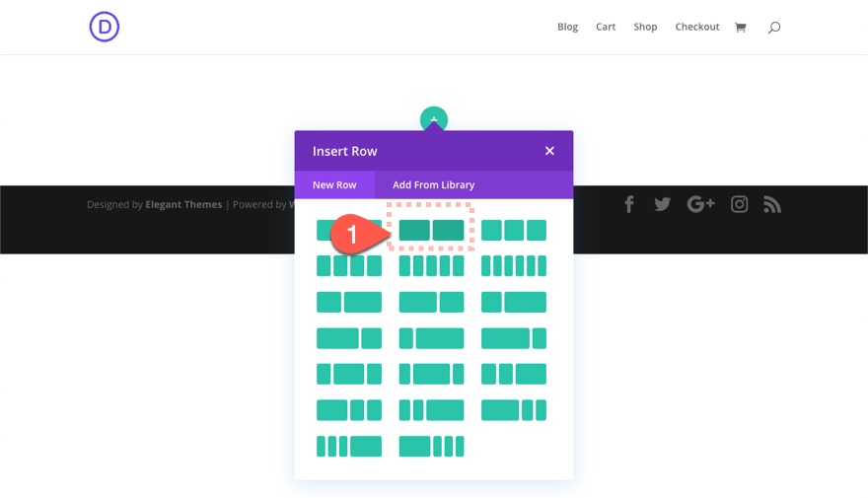This screenshot has width=868, height=498.
Task: Open the shopping cart icon
Action: click(740, 27)
